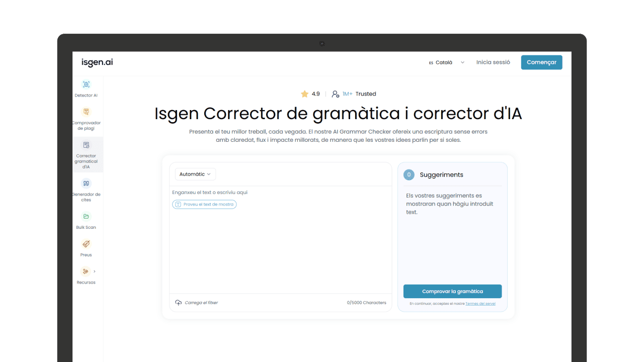Viewport: 644px width, 362px height.
Task: Click the Recursos puzzle icon
Action: point(85,271)
